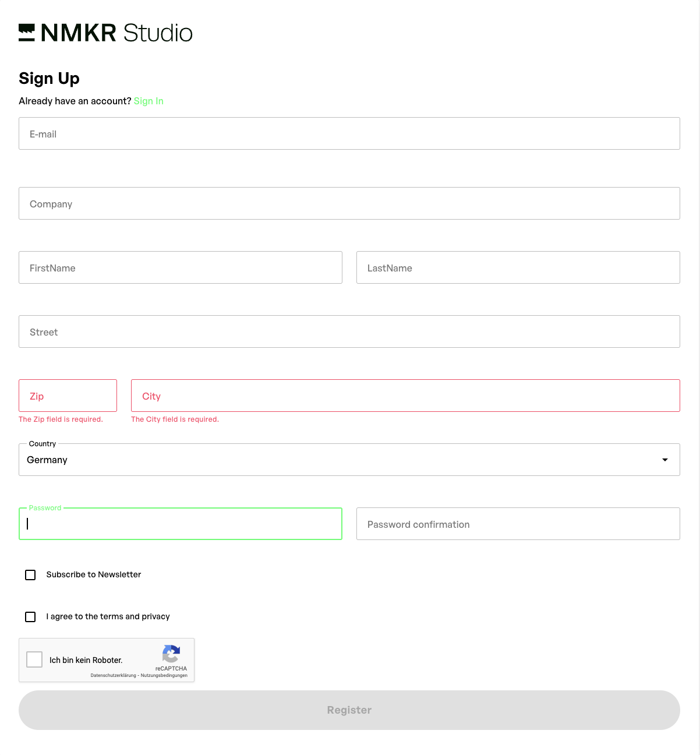Viewport: 700px width, 755px height.
Task: Click the Country dropdown arrow
Action: (x=664, y=460)
